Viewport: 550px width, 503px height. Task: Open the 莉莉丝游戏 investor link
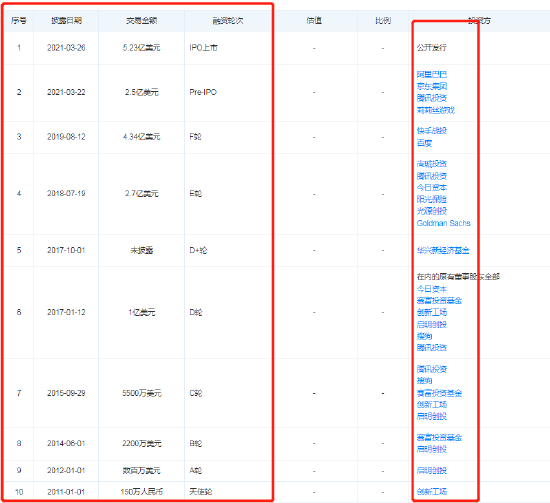tap(435, 110)
